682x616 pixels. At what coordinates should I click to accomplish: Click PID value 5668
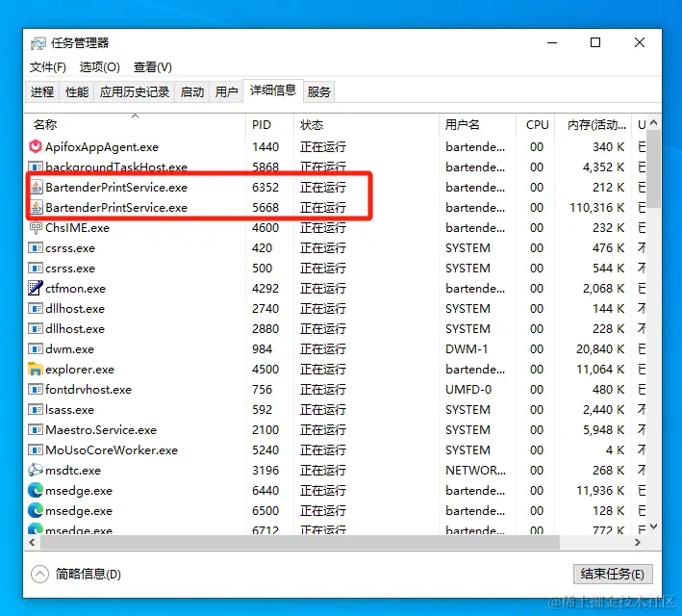(265, 208)
